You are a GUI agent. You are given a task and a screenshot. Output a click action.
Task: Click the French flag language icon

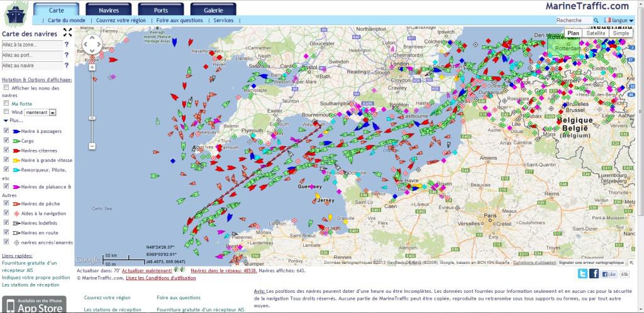point(607,20)
